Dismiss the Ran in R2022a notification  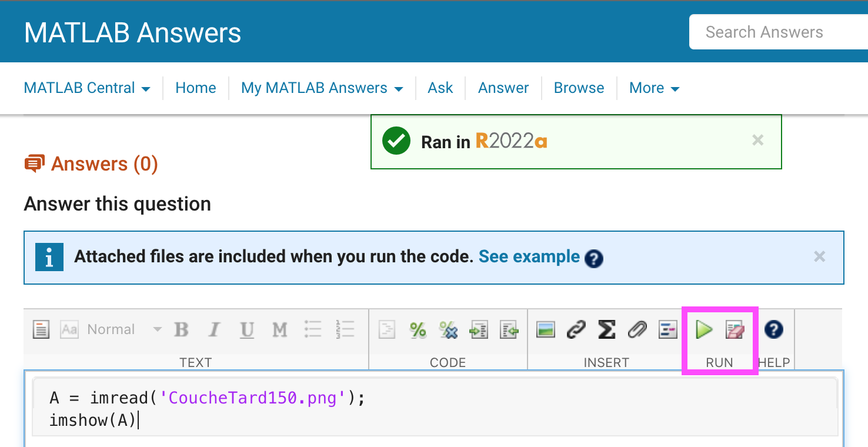pos(758,140)
